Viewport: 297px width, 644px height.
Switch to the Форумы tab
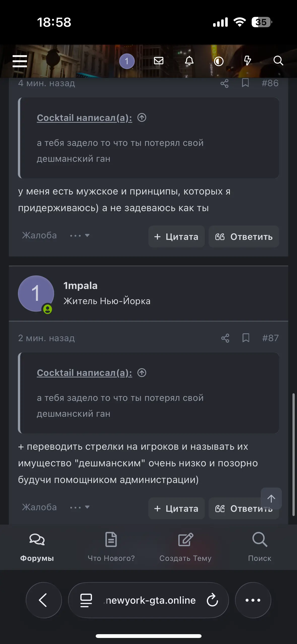[37, 546]
